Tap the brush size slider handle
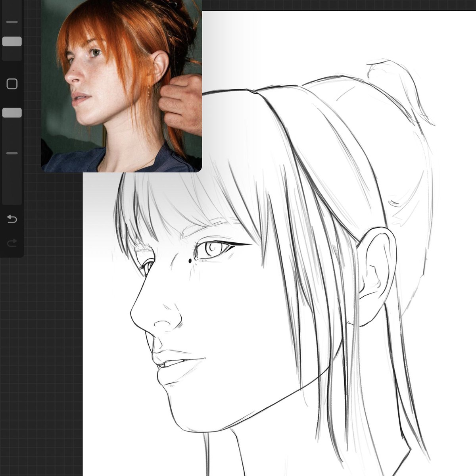This screenshot has width=476, height=476. coord(12,42)
